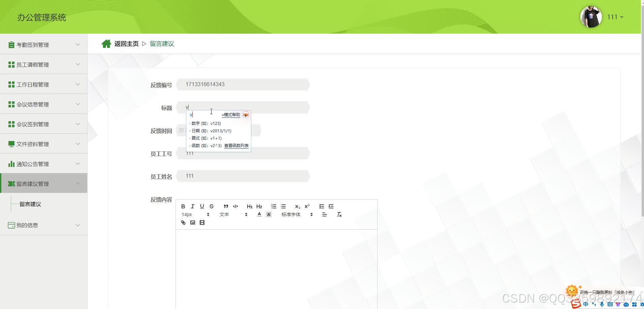The width and height of the screenshot is (644, 309).
Task: Insert a code block in the editor
Action: (x=235, y=206)
